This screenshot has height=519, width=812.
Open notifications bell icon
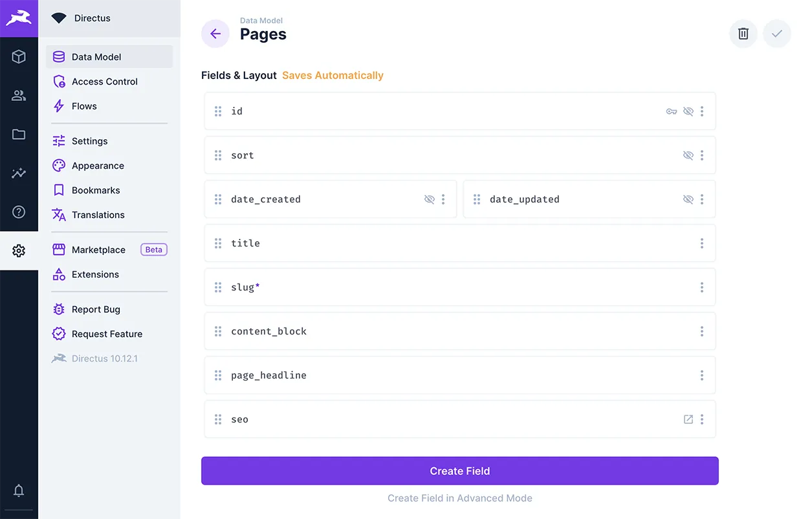tap(19, 491)
